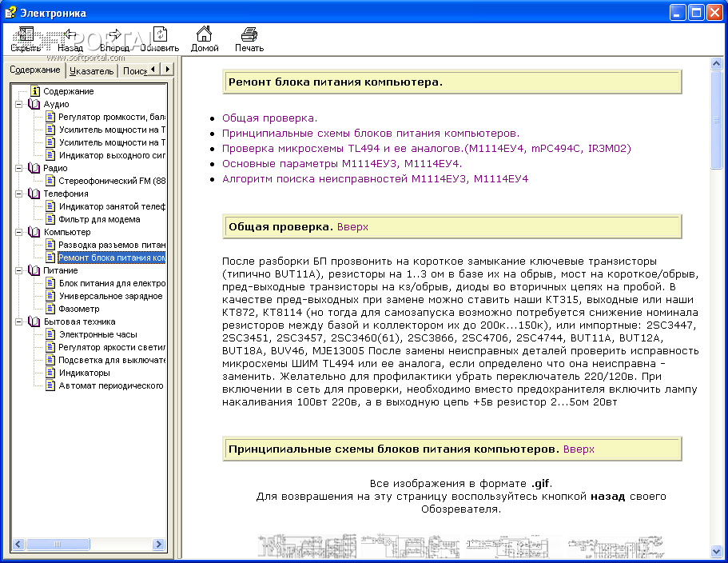Image resolution: width=728 pixels, height=563 pixels.
Task: Select Индикатор выходного сигнала tree item
Action: pyautogui.click(x=111, y=155)
